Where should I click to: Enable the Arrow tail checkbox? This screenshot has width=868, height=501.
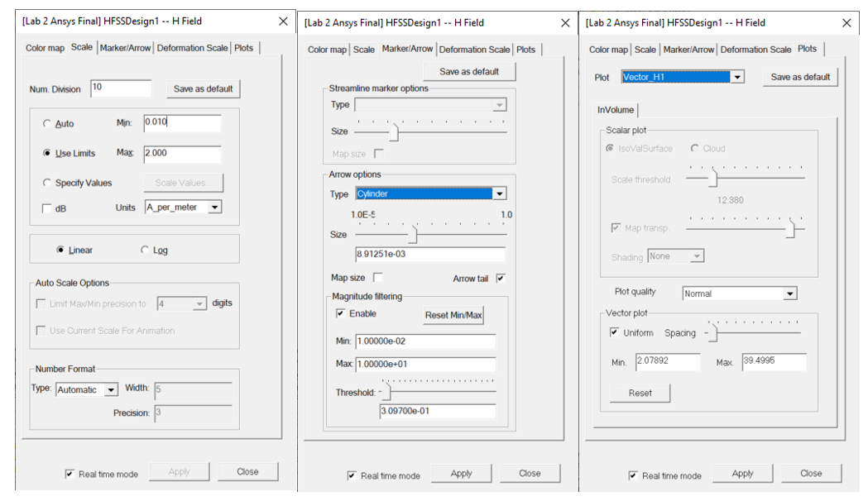(x=500, y=279)
